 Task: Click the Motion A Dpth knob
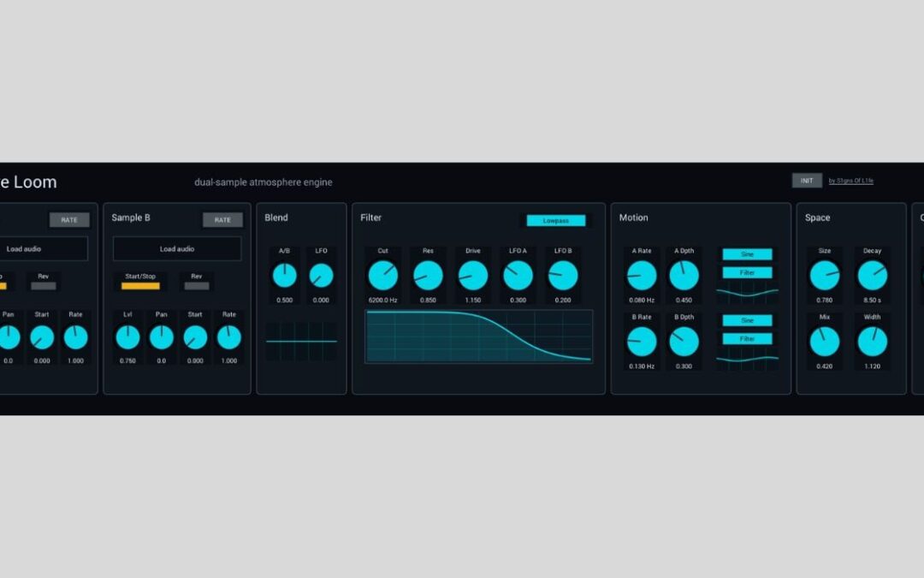(684, 276)
